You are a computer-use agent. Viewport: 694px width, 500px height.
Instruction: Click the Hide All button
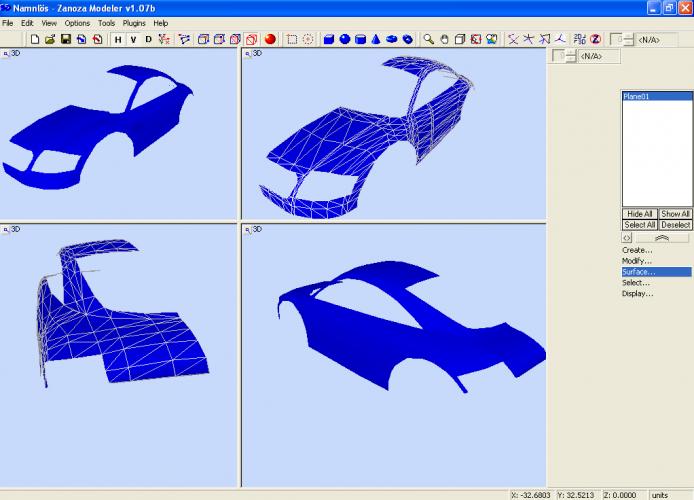pos(640,214)
